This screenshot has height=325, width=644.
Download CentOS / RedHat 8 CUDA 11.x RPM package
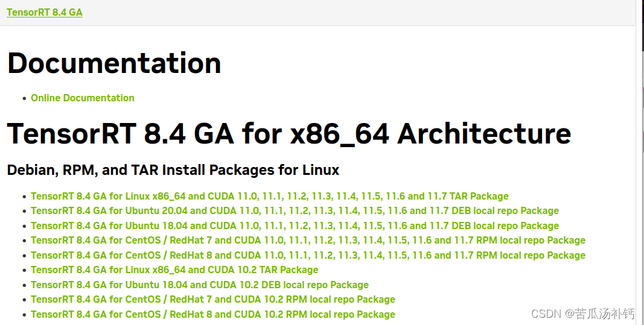(308, 255)
